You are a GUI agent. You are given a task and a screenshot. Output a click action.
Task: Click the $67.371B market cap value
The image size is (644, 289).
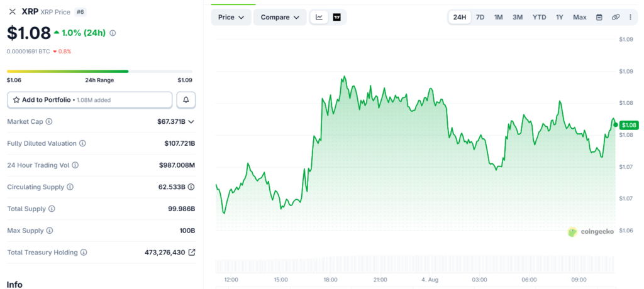(171, 121)
